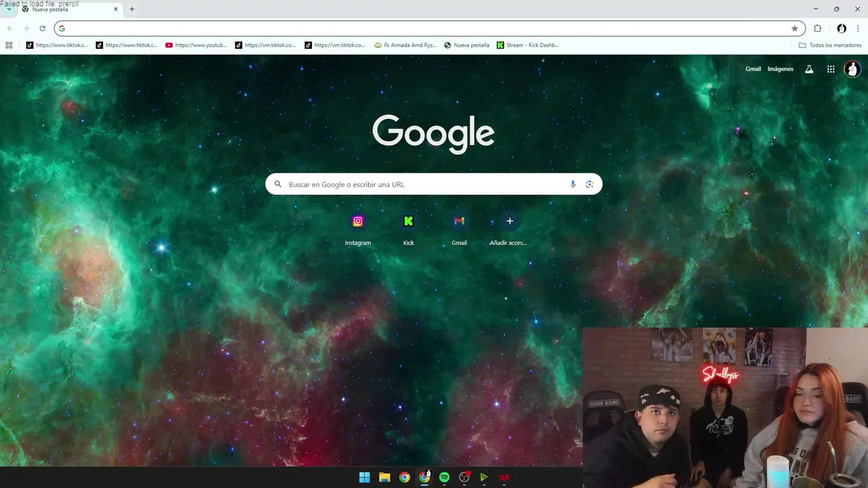The height and width of the screenshot is (488, 868).
Task: Open the green play-arrow app in the taskbar
Action: click(484, 477)
